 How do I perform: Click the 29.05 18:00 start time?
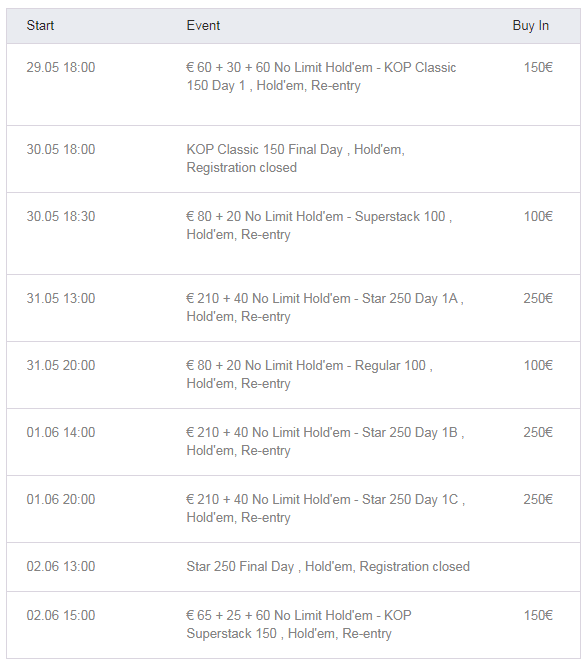coord(61,68)
